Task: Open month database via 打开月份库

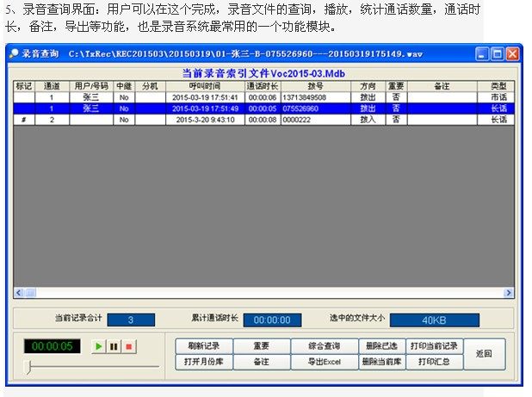Action: (204, 362)
